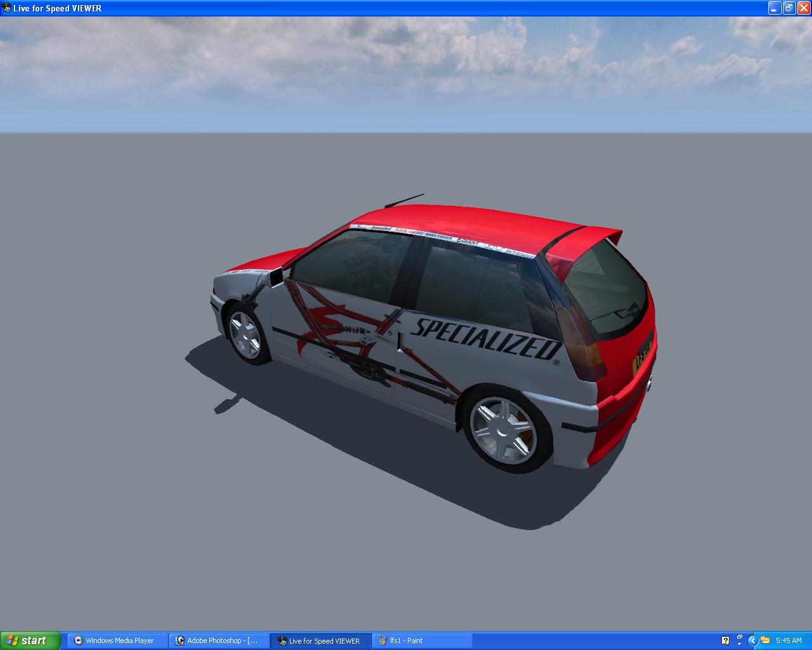Screen dimensions: 812x650
Task: Click the SPECIALIZED decal on the car
Action: coord(486,340)
